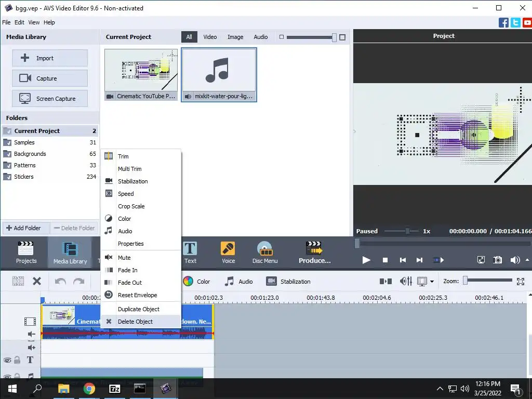This screenshot has width=532, height=399.
Task: Open the Audio toolbar option
Action: tap(239, 282)
